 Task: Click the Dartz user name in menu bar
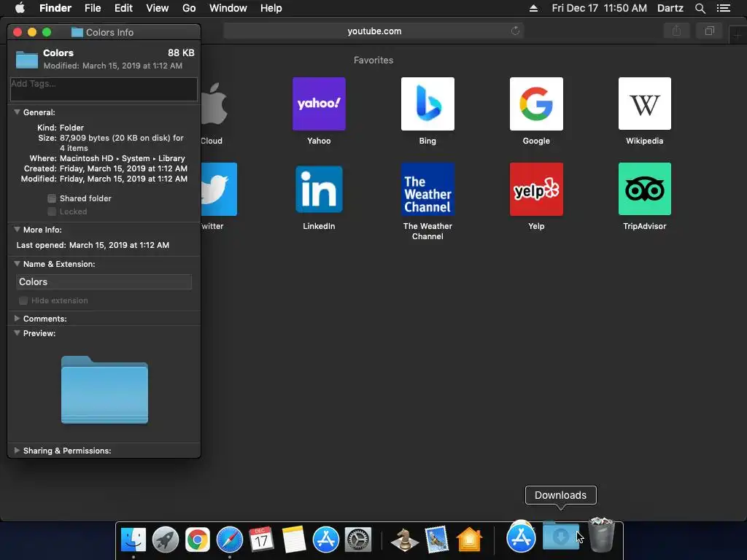pos(670,8)
